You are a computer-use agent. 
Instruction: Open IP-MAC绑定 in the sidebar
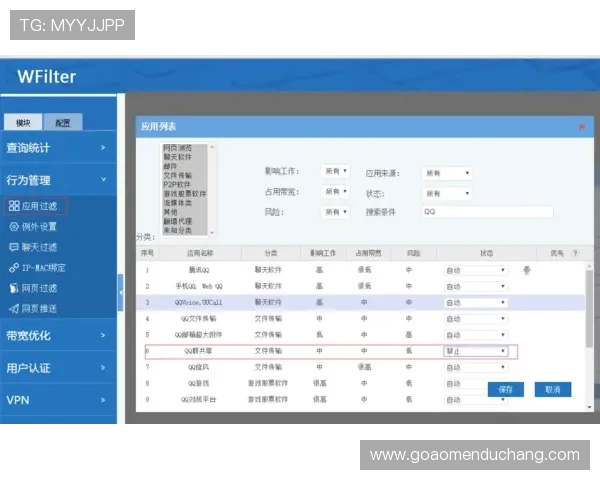tap(38, 268)
